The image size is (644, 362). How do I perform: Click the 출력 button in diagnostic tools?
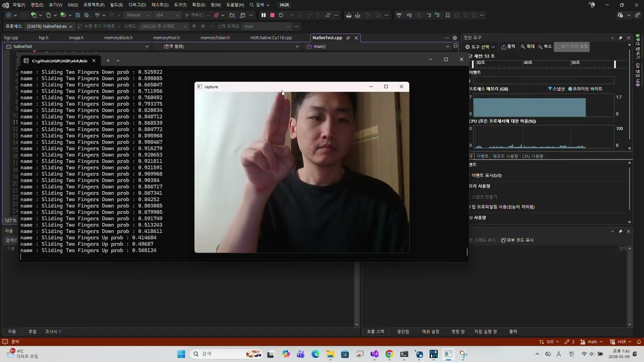[508, 46]
